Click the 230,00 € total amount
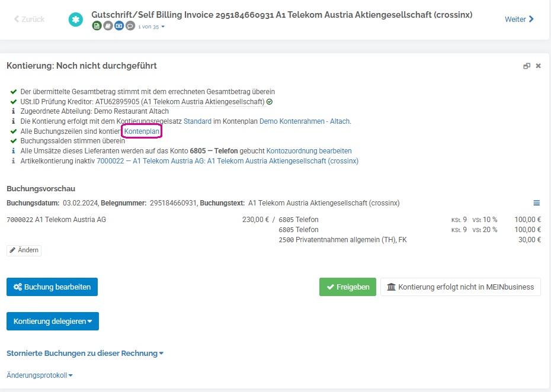551x392 pixels. pos(255,220)
